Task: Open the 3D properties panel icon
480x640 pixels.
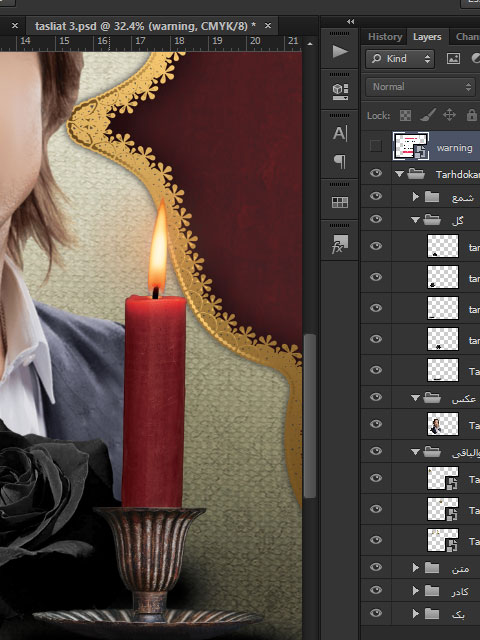Action: pyautogui.click(x=340, y=91)
